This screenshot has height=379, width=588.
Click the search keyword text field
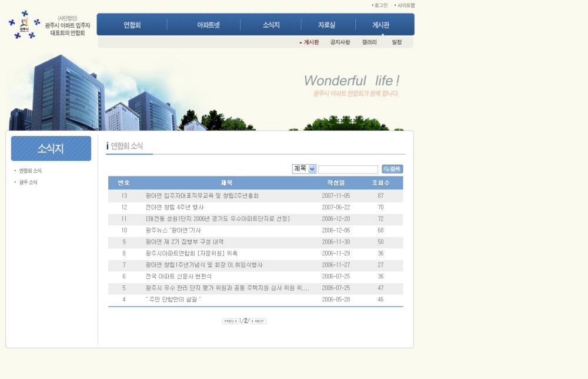pyautogui.click(x=348, y=169)
